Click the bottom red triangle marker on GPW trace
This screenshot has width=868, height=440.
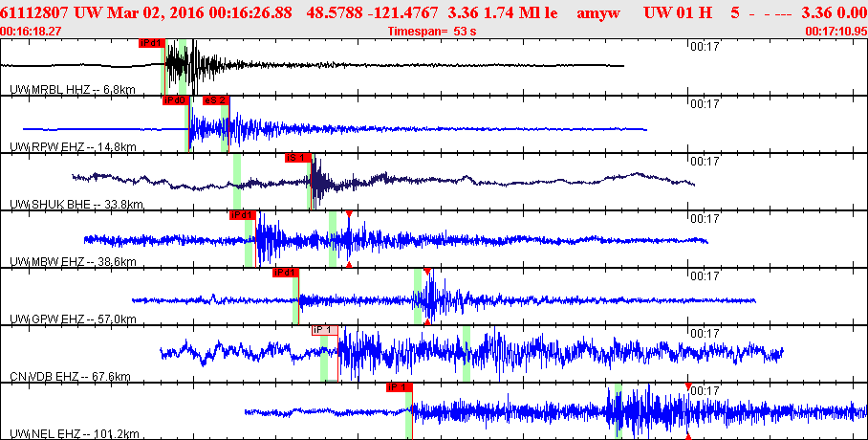tap(426, 322)
